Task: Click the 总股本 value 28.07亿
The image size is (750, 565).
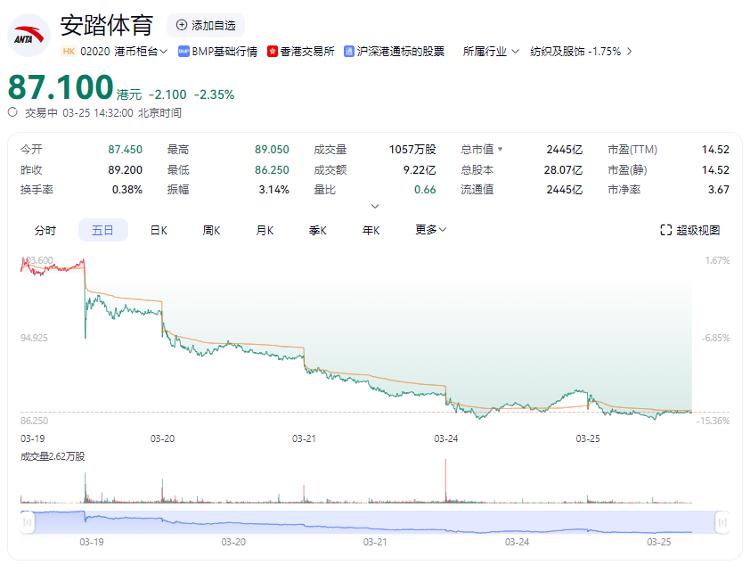Action: coord(563,170)
